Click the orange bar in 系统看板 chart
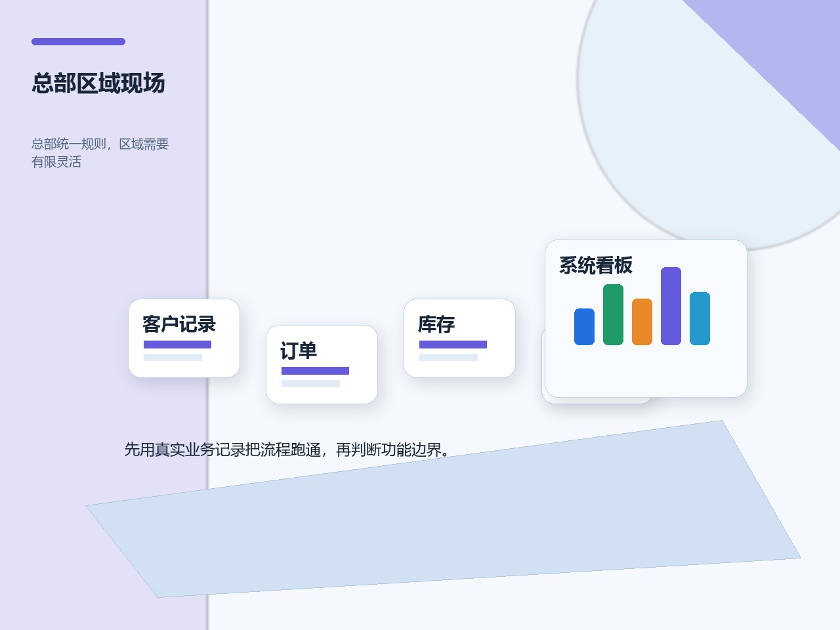Viewport: 840px width, 630px height. pyautogui.click(x=642, y=322)
